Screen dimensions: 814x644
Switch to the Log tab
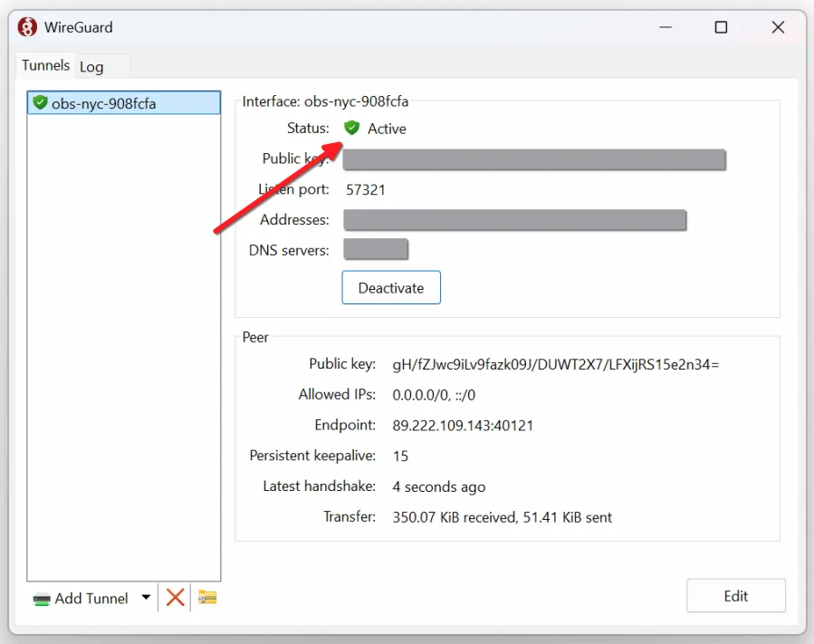tap(91, 67)
